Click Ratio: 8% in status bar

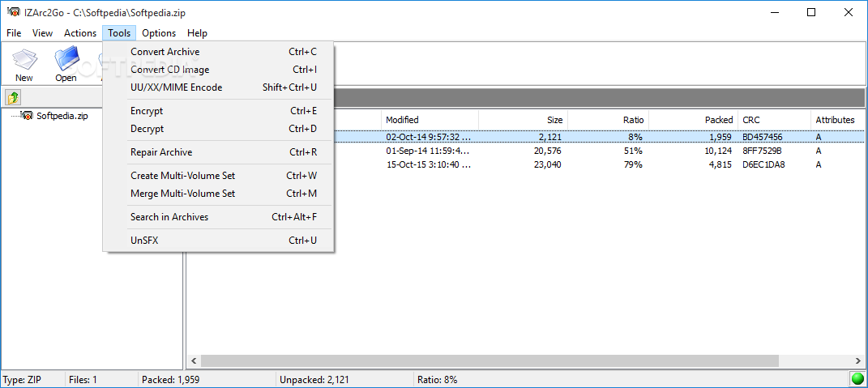click(438, 380)
